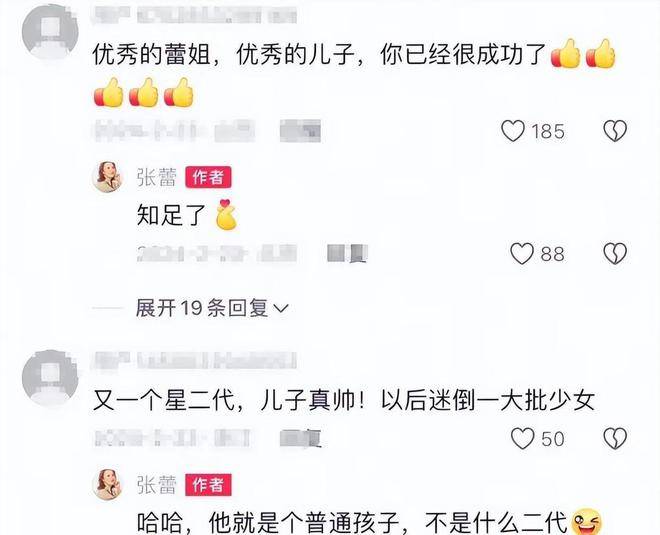660x535 pixels.
Task: Open first commenter's blurred avatar
Action: click(50, 32)
